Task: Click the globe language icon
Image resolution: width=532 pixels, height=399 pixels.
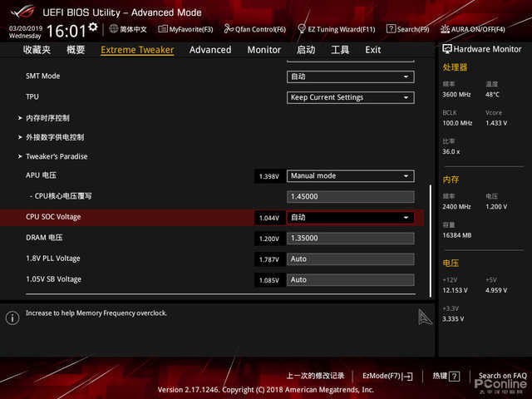Action: [x=114, y=29]
